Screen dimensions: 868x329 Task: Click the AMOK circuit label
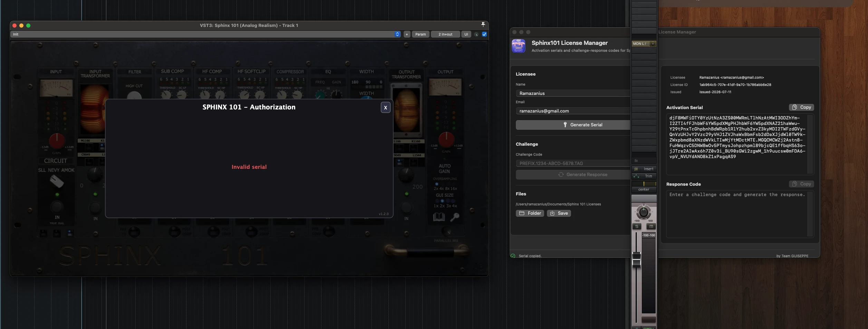click(68, 170)
